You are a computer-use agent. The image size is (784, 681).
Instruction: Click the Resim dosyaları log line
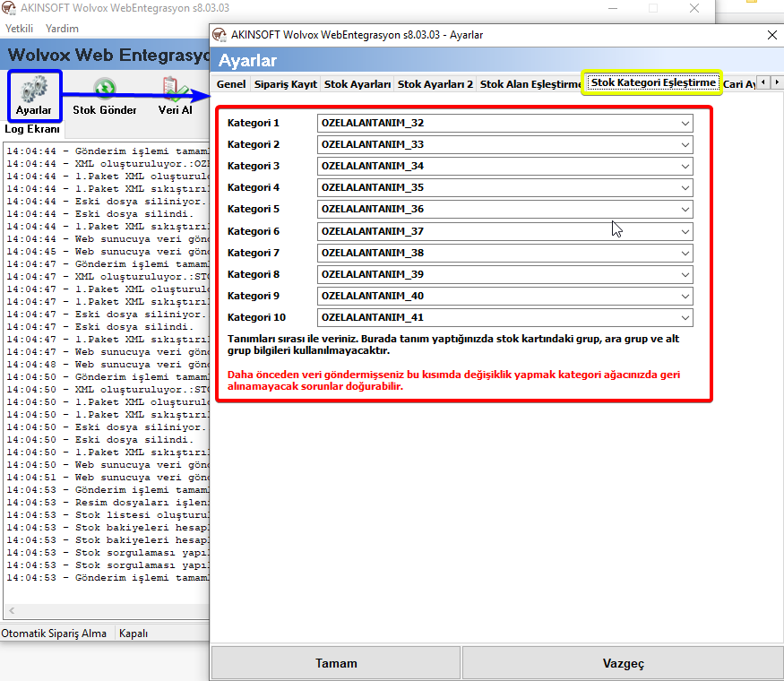pos(108,503)
